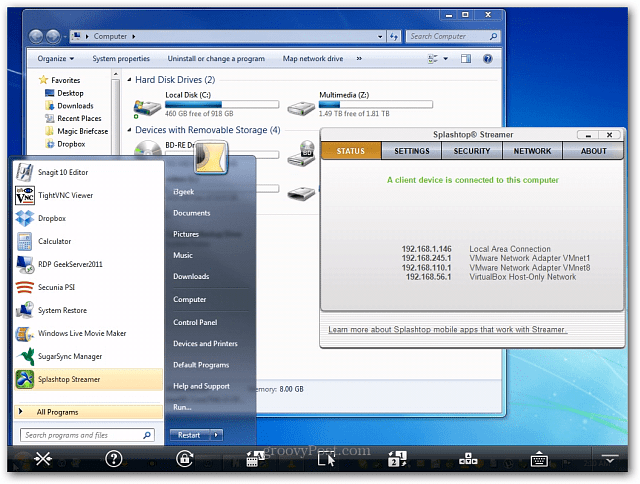Click the Search programs and files box
The width and height of the screenshot is (640, 484).
coord(87,435)
